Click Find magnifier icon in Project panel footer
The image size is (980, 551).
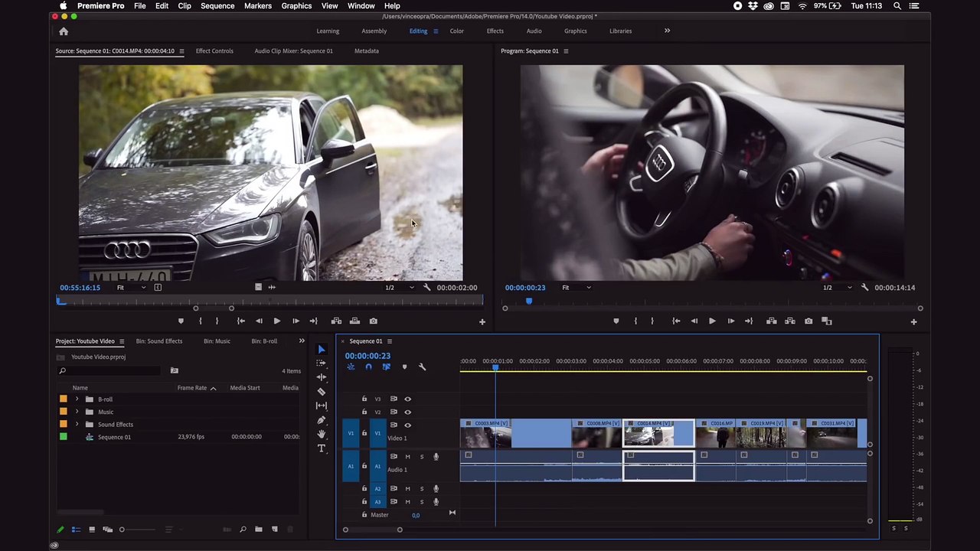243,529
